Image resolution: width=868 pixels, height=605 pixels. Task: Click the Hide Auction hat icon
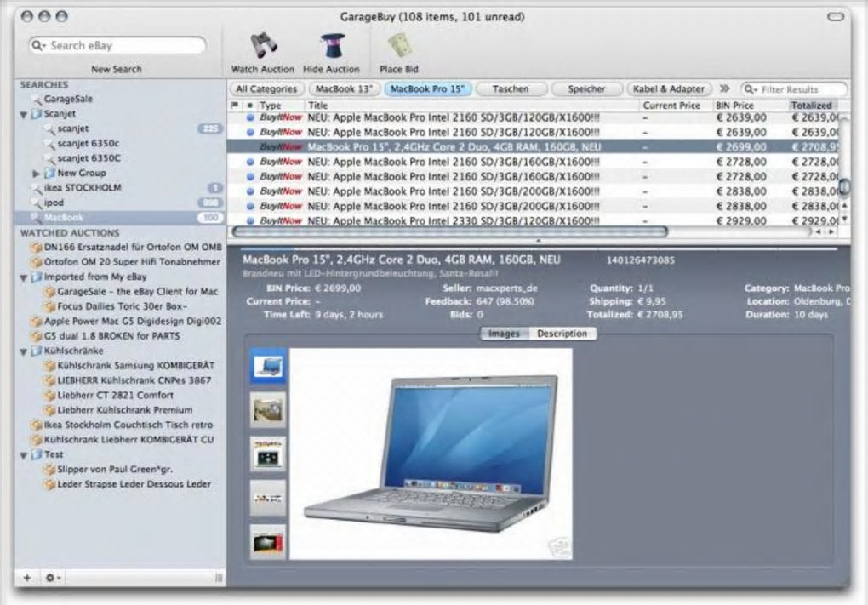(332, 45)
